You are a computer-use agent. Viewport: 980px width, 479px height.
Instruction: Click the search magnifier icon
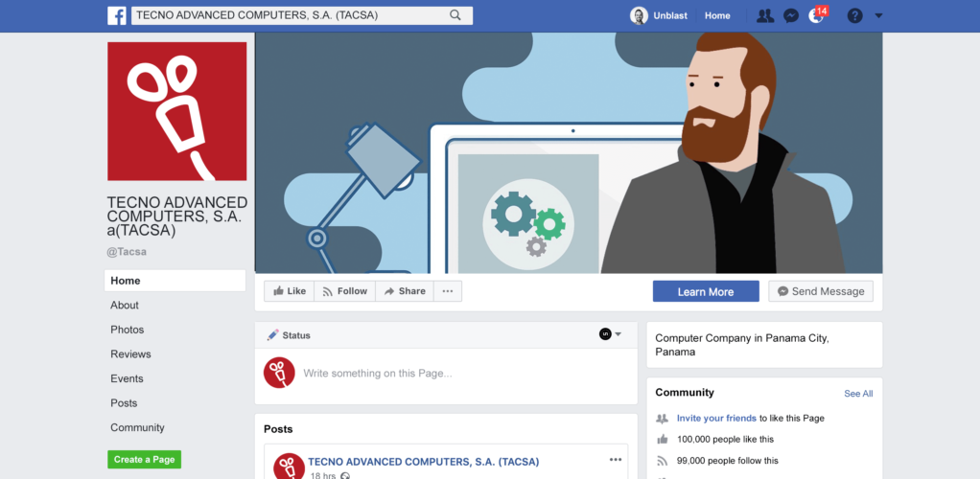pyautogui.click(x=455, y=15)
